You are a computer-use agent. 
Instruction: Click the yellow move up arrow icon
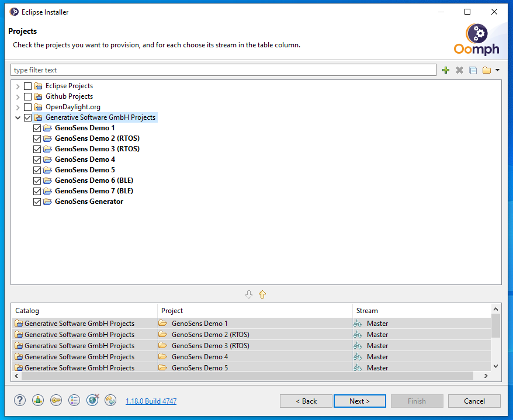tap(262, 294)
